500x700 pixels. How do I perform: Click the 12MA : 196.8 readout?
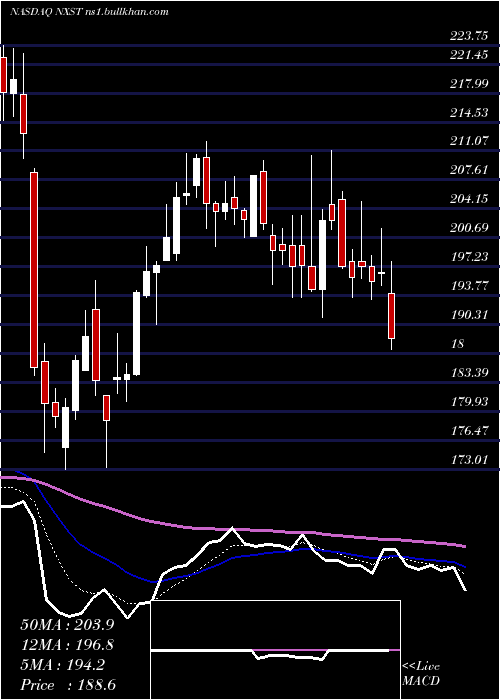tap(67, 645)
